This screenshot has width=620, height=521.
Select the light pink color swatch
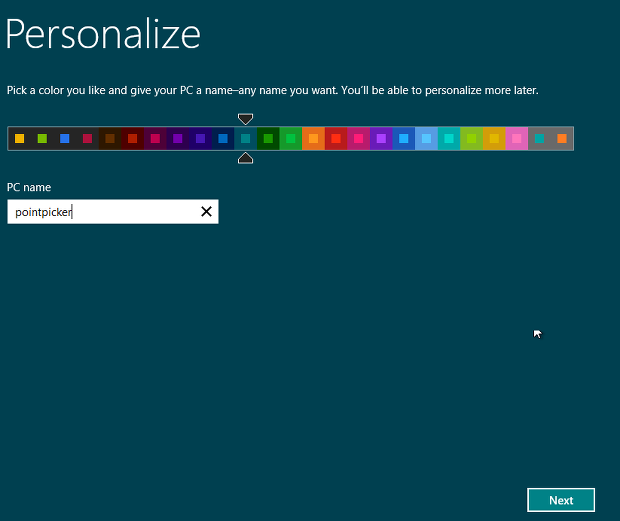coord(516,138)
